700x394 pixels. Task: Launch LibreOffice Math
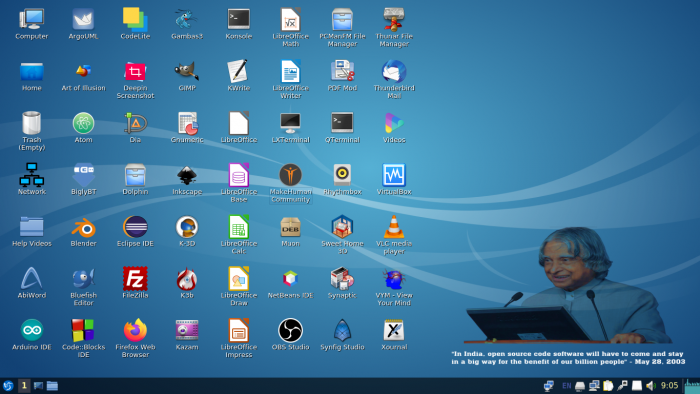[x=290, y=20]
